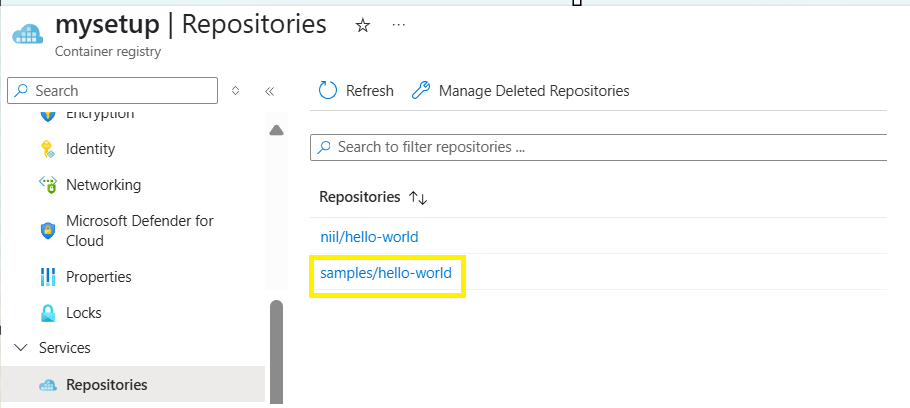Open the niil/hello-world repository link
Screen dimensions: 910x408
(x=369, y=237)
